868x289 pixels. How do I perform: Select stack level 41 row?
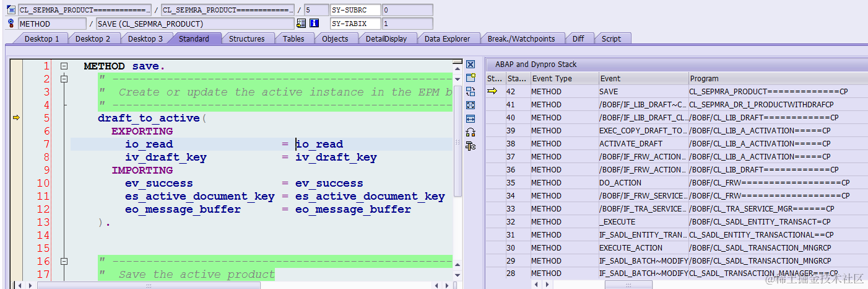[677, 104]
